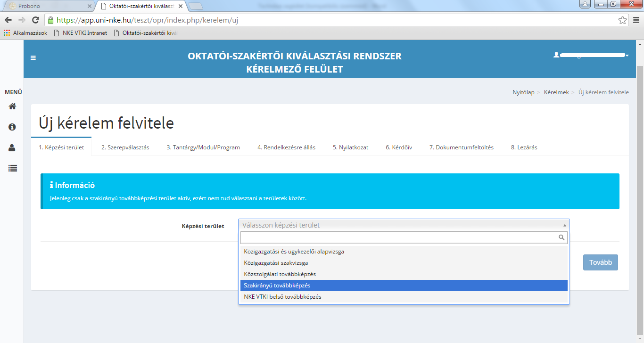The image size is (644, 343).
Task: Click the search magnifier in the dropdown
Action: pos(561,237)
